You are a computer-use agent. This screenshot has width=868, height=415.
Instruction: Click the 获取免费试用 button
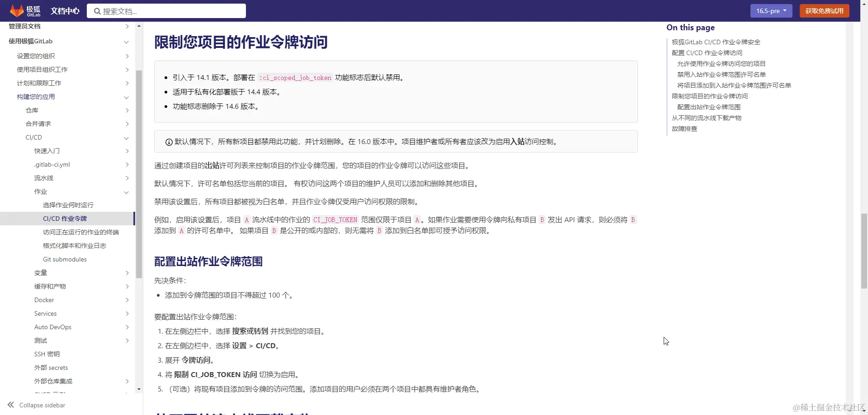coord(824,10)
